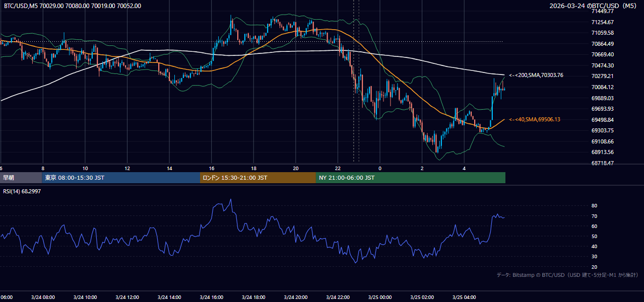
Task: Click price axis label 68913.56
Action: [x=602, y=152]
